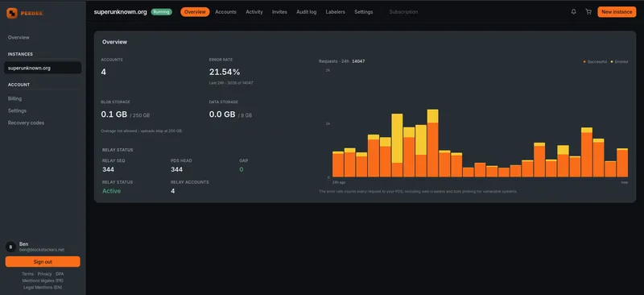Click the Active relay status text
This screenshot has width=644, height=295.
pyautogui.click(x=112, y=191)
